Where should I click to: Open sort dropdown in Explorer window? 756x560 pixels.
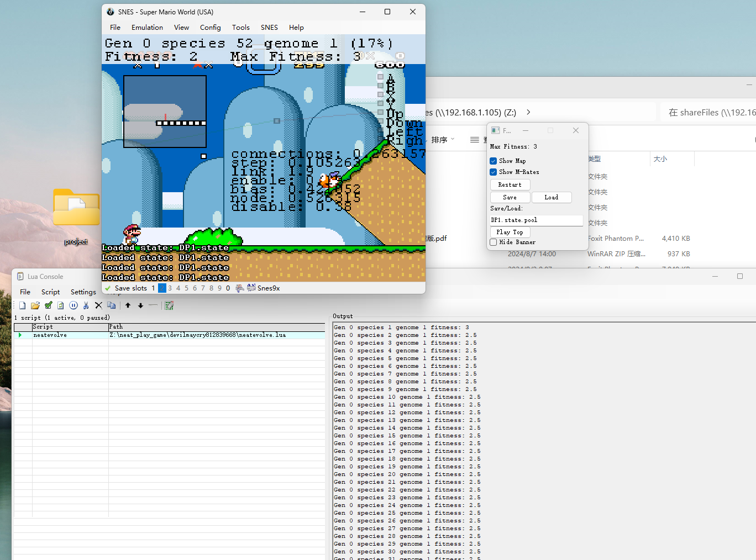(443, 140)
